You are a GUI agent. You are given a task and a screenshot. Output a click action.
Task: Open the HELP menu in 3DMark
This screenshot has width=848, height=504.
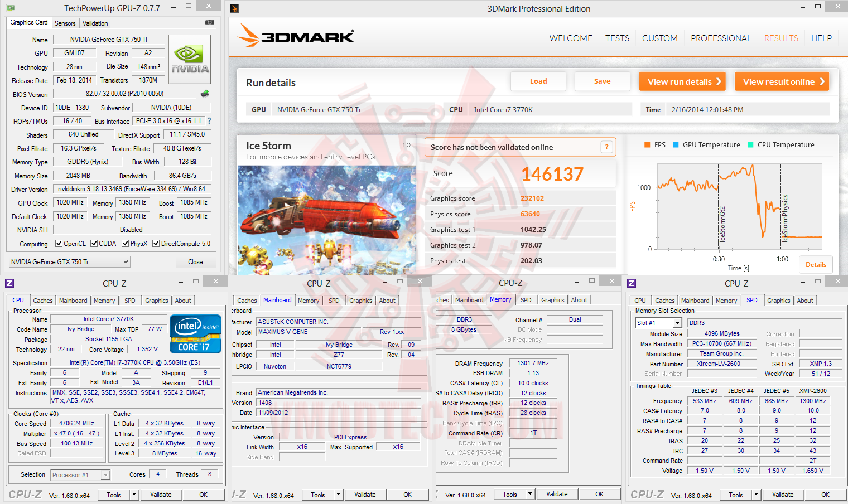(821, 38)
